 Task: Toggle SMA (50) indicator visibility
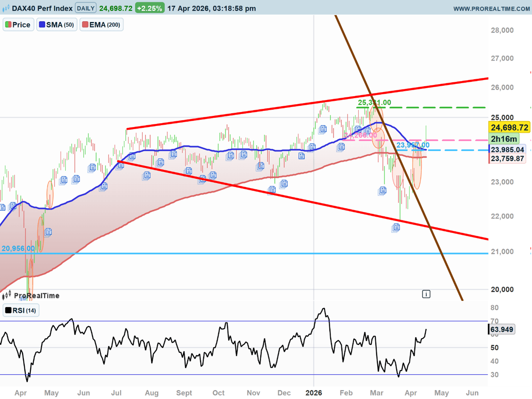tap(57, 25)
